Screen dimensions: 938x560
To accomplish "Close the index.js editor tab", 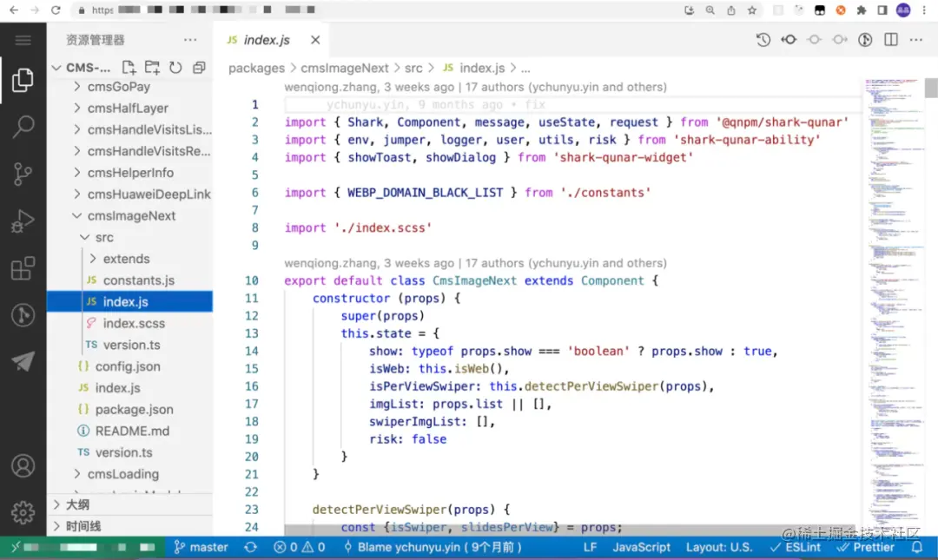I will (x=315, y=40).
